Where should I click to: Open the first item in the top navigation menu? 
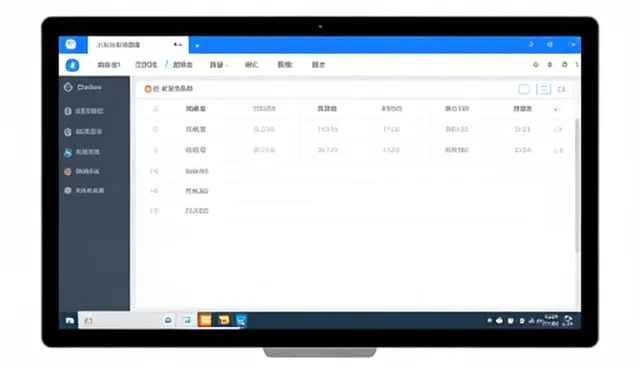pyautogui.click(x=109, y=65)
